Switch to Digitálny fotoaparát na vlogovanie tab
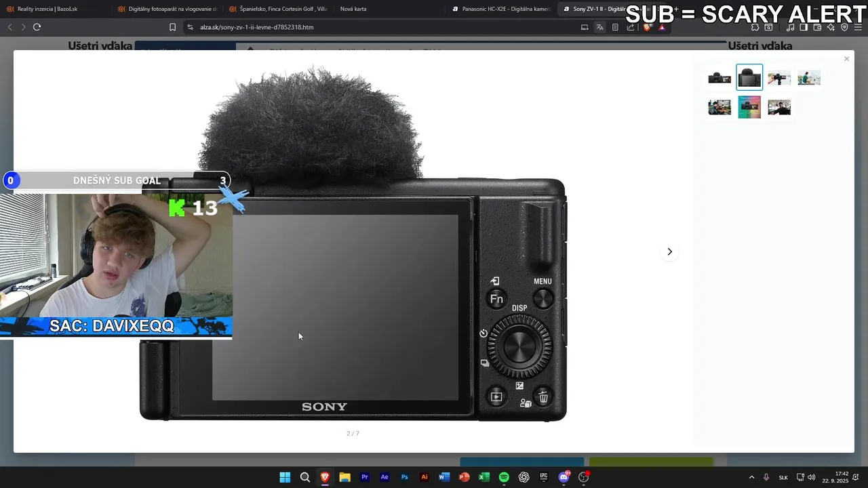The height and width of the screenshot is (488, 868). tap(167, 9)
